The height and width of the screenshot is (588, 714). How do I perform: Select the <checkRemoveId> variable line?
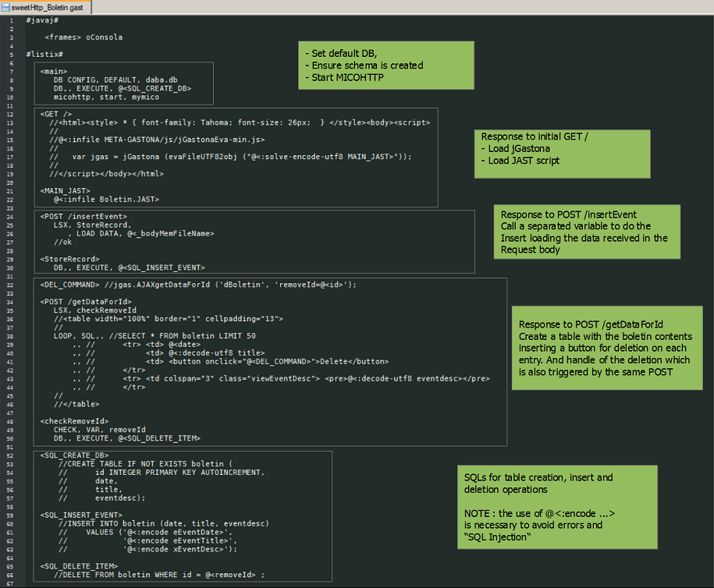click(75, 421)
